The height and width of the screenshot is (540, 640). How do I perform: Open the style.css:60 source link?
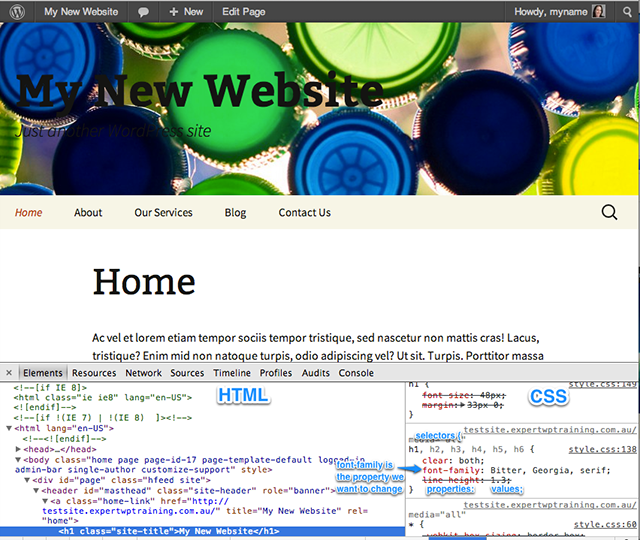pos(605,524)
